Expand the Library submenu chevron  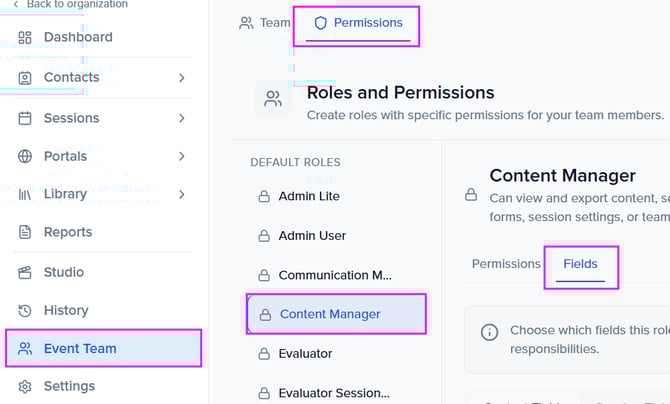click(x=181, y=194)
